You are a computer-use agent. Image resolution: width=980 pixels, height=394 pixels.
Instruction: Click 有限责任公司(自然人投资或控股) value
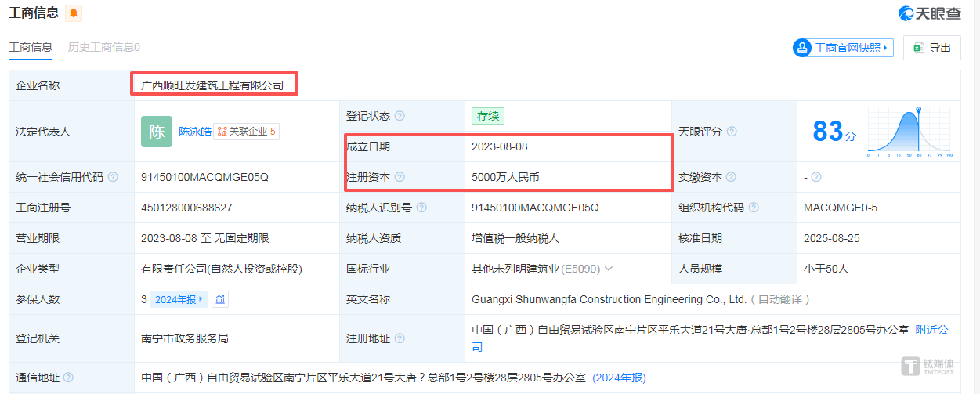point(222,269)
